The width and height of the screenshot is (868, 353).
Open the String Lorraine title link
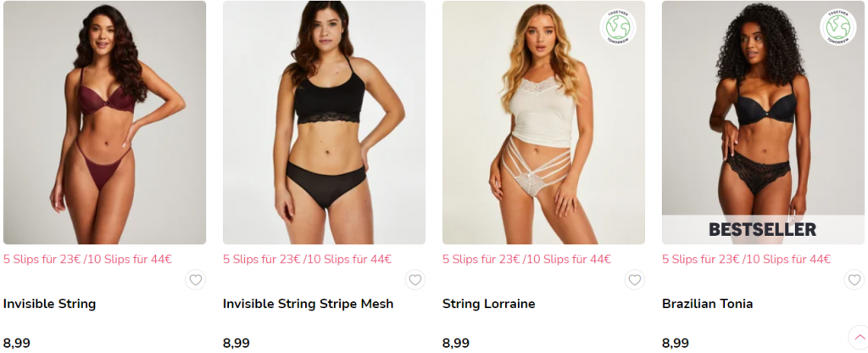489,304
